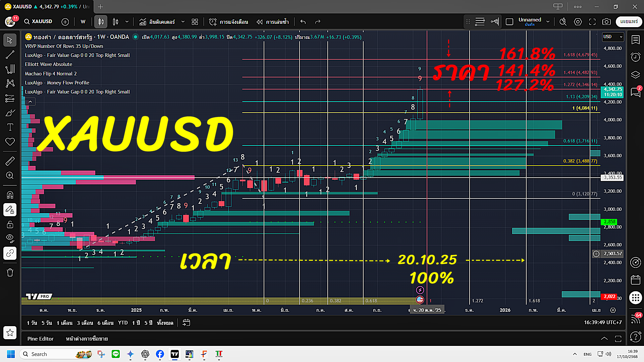
Task: Click the undo arrow in toolbar
Action: coord(303,22)
